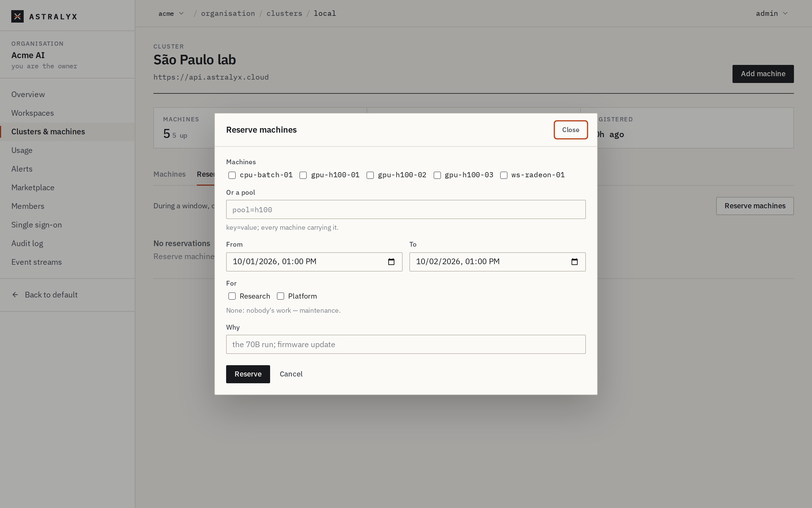Check the cpu-batch-01 machine checkbox
Screen dimensions: 812x508
coord(232,175)
